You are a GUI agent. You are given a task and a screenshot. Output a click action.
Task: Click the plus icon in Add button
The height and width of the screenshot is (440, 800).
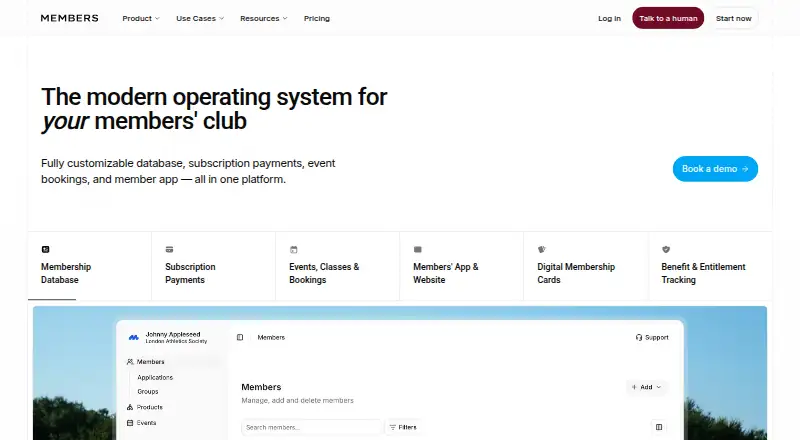634,387
